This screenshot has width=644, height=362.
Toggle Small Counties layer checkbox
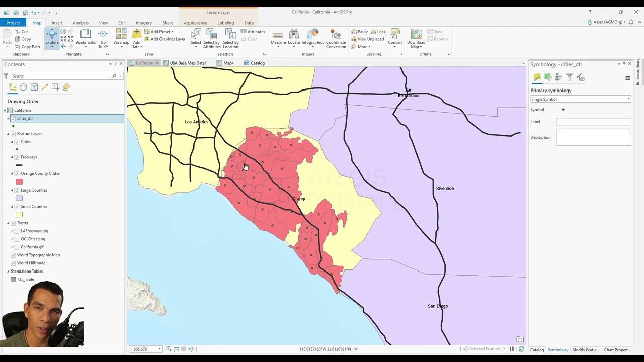(x=17, y=207)
